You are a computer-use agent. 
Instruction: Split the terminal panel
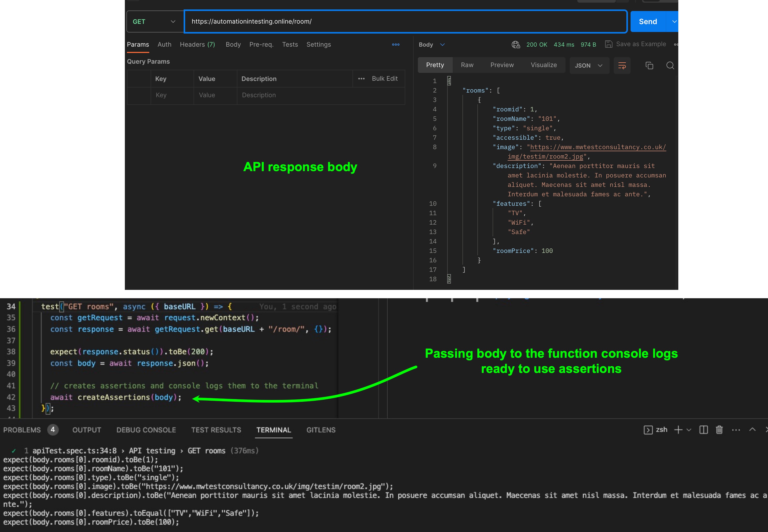704,430
